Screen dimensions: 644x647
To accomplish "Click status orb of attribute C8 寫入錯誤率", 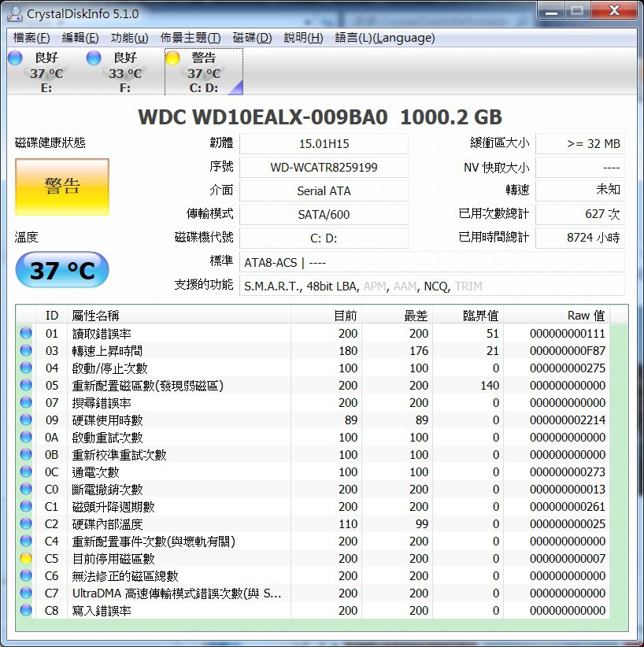I will pos(26,610).
